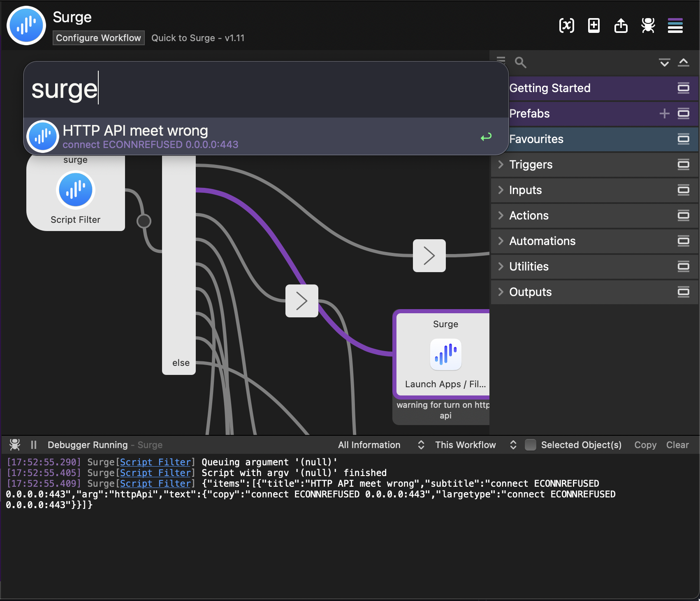Pause the debugger with pause icon

pyautogui.click(x=34, y=444)
